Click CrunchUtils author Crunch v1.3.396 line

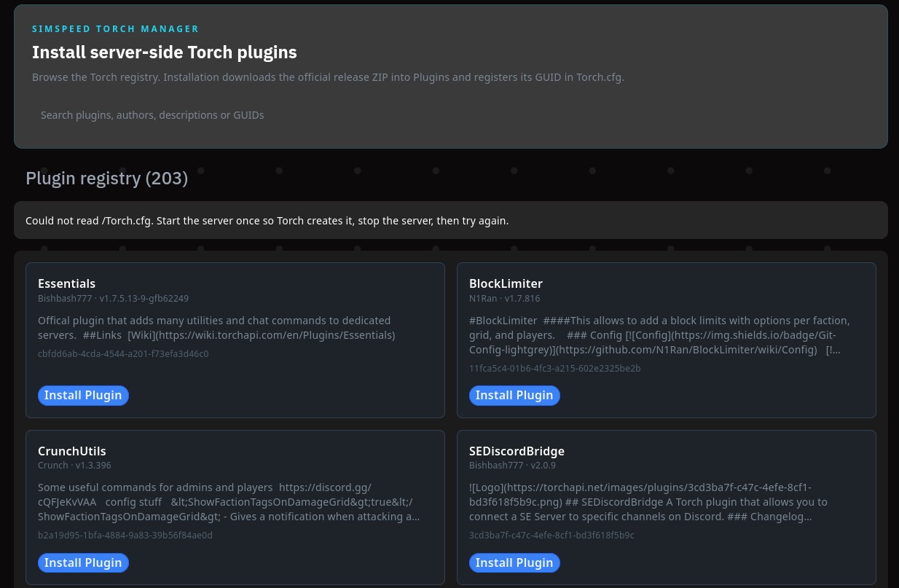click(74, 465)
